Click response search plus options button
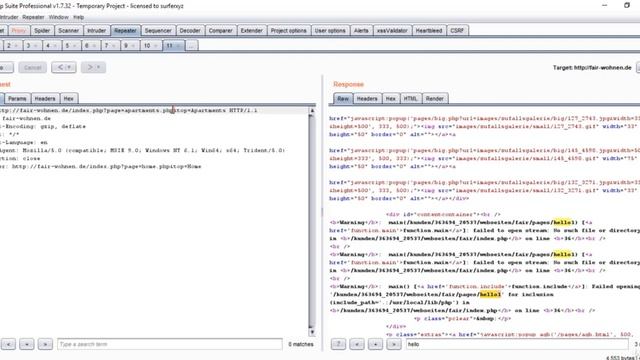The height and width of the screenshot is (360, 640). click(x=375, y=344)
